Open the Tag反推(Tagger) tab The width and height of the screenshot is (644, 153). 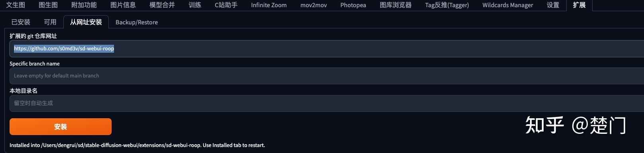pyautogui.click(x=447, y=5)
